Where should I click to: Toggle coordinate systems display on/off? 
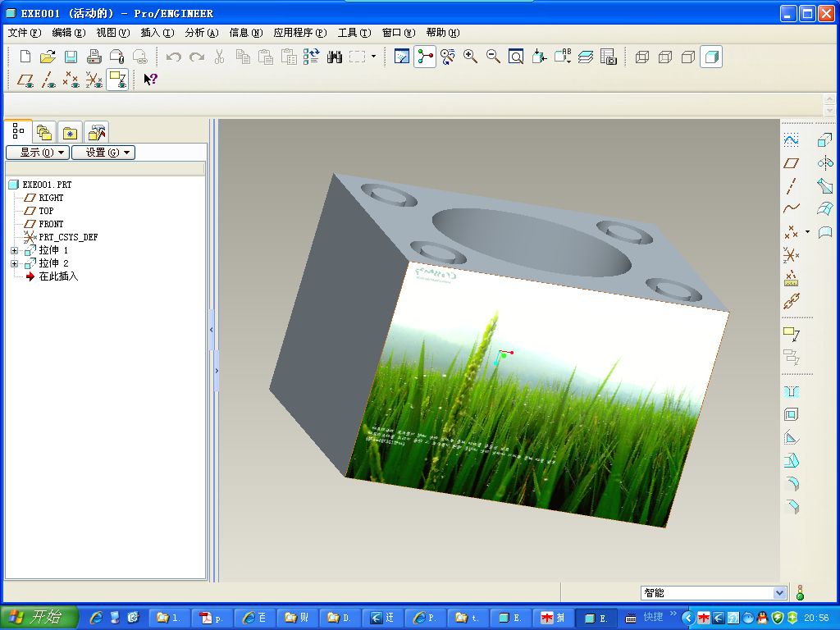pos(94,80)
